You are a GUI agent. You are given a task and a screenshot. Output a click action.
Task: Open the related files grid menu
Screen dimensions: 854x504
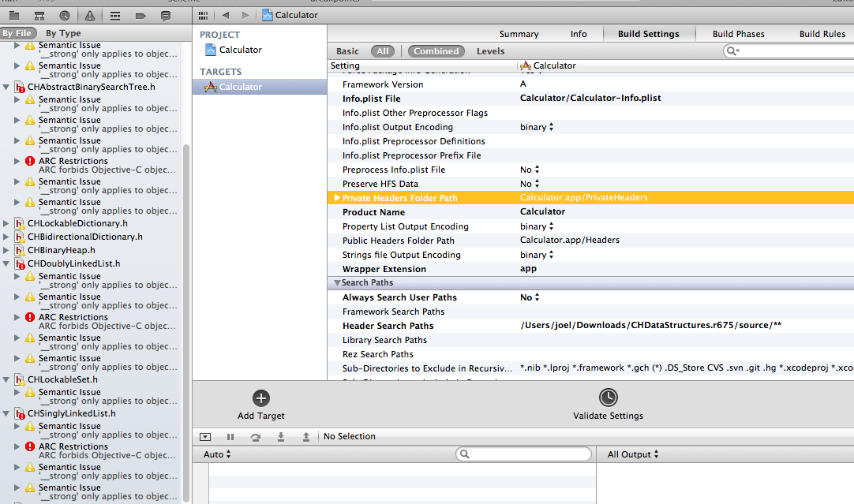[x=203, y=15]
